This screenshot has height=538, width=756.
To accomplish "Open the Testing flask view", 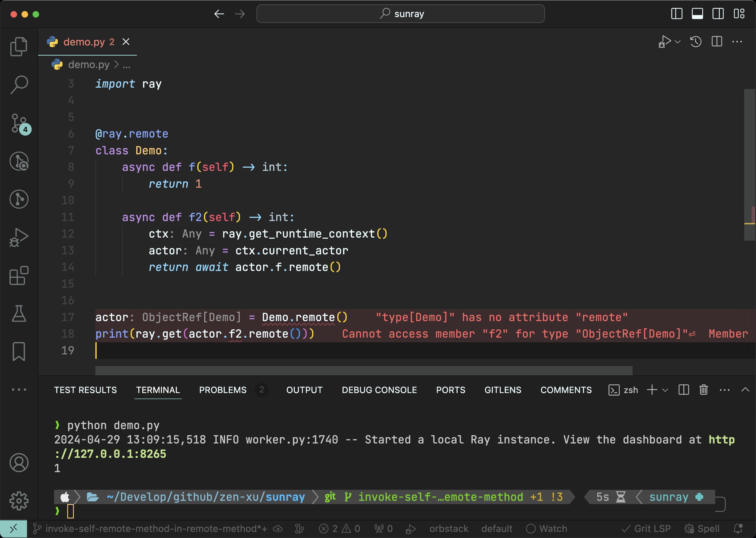I will [x=18, y=313].
